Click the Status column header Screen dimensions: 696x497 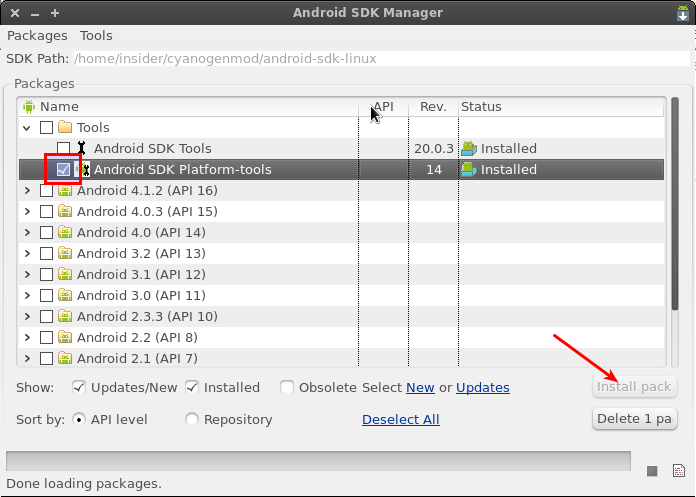click(562, 106)
